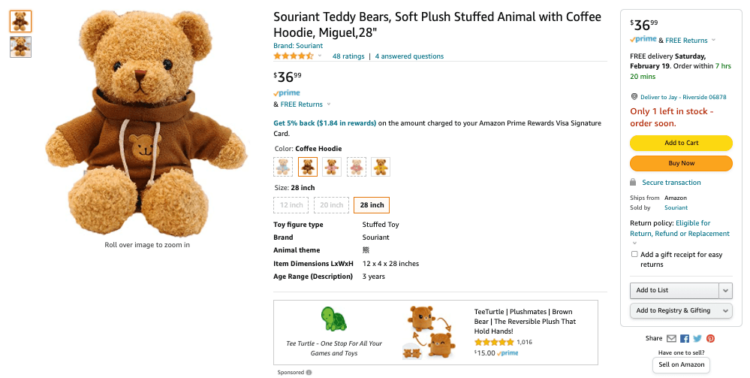This screenshot has width=750, height=378.
Task: Click the orange Buy Now button
Action: [681, 163]
